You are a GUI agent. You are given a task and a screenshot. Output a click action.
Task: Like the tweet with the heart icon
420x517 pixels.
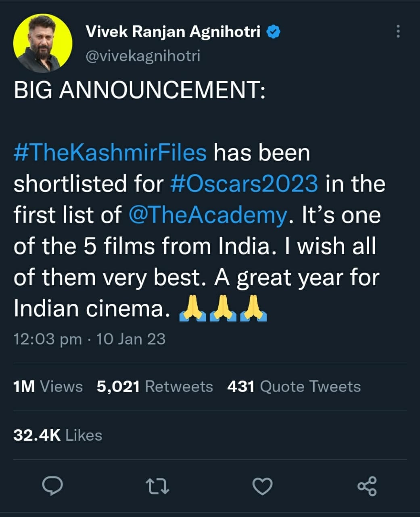tap(262, 486)
